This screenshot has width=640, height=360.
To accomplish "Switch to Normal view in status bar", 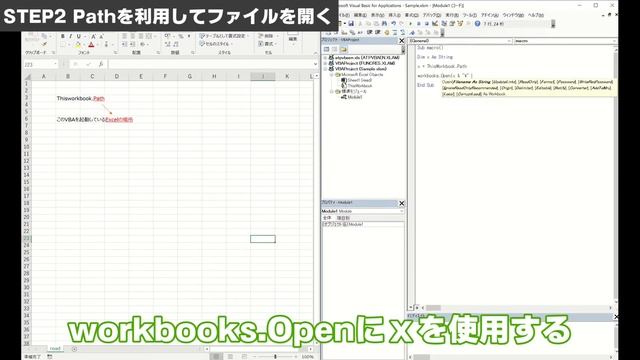I will pos(216,356).
